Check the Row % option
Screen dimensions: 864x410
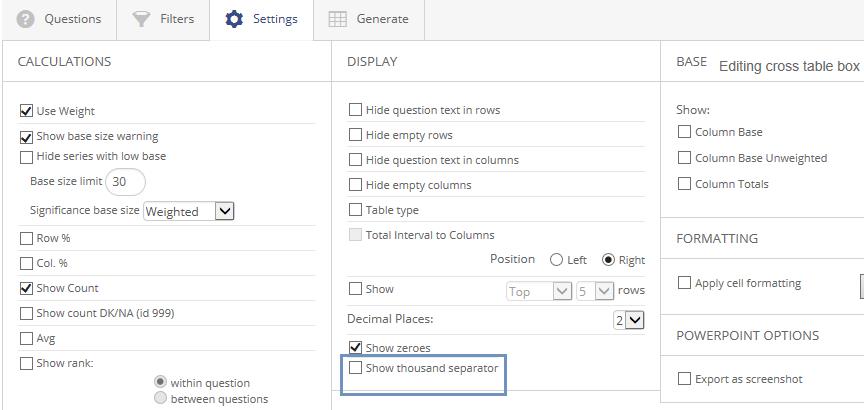tap(27, 239)
